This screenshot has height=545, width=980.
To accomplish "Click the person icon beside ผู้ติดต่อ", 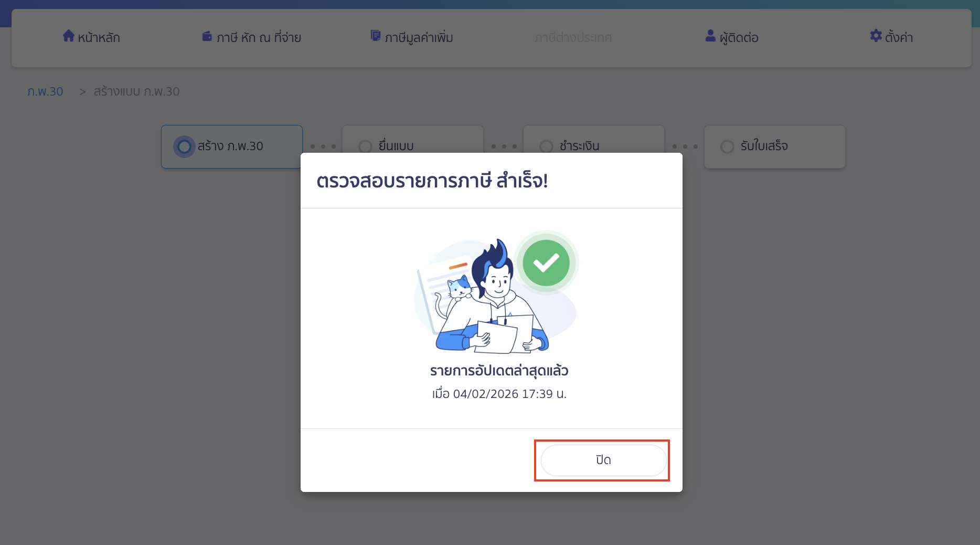I will 710,36.
